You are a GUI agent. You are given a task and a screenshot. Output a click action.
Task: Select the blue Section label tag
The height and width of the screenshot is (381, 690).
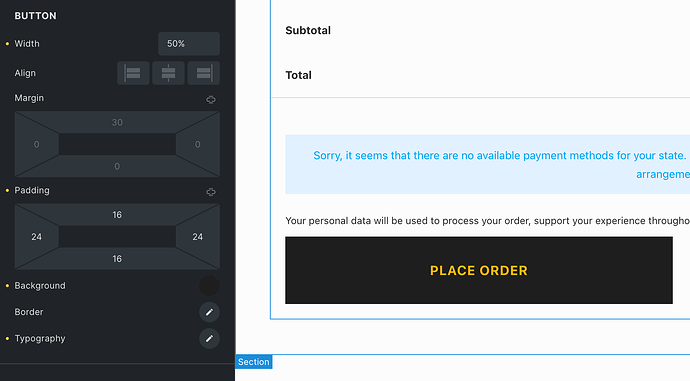254,362
